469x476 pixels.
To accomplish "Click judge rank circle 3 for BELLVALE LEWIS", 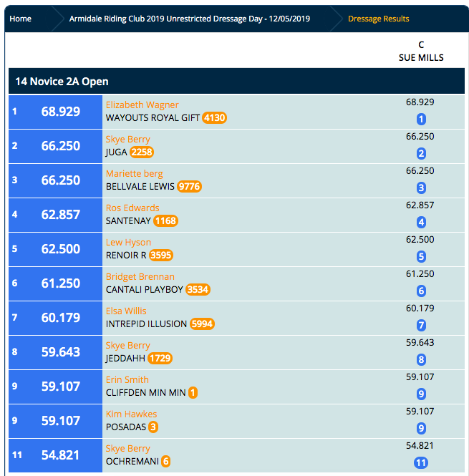I will pos(421,188).
